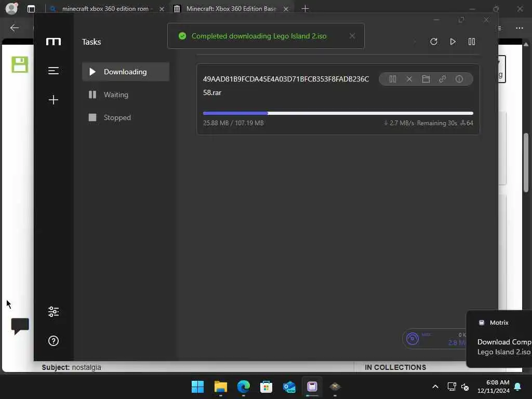
Task: Click the green floppy disk icon on webpage
Action: [20, 64]
